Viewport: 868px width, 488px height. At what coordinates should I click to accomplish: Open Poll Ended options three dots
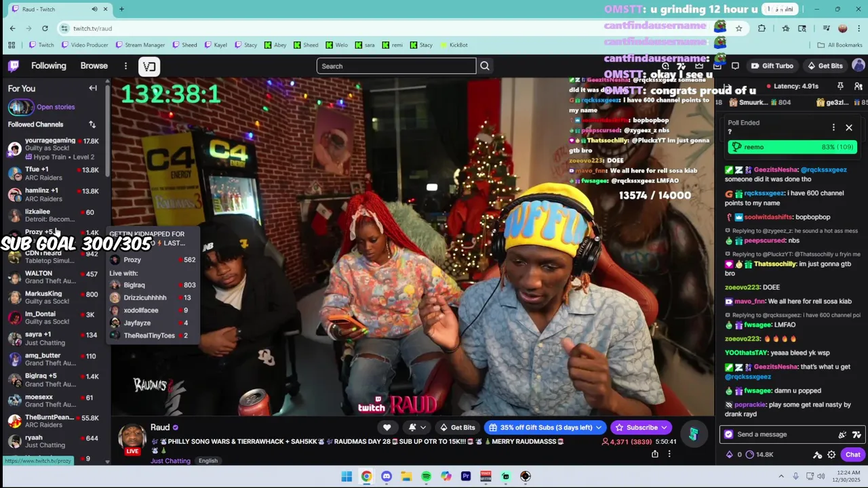click(833, 127)
